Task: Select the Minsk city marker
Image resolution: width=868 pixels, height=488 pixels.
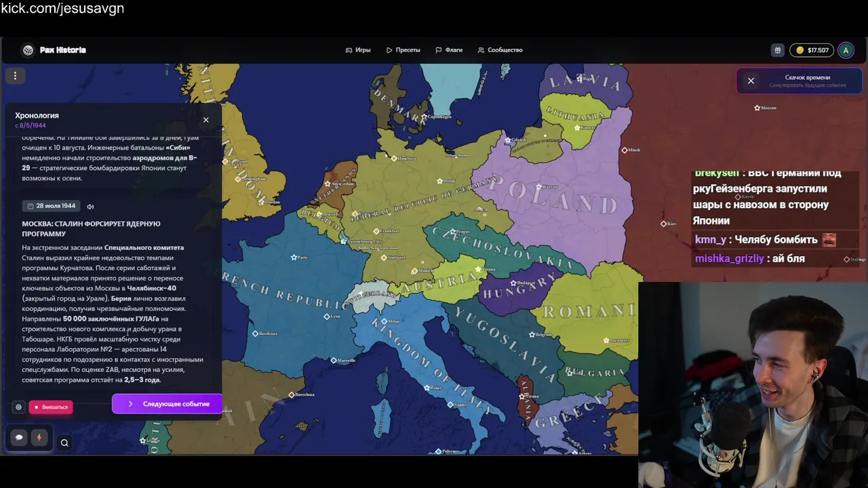Action: point(625,150)
